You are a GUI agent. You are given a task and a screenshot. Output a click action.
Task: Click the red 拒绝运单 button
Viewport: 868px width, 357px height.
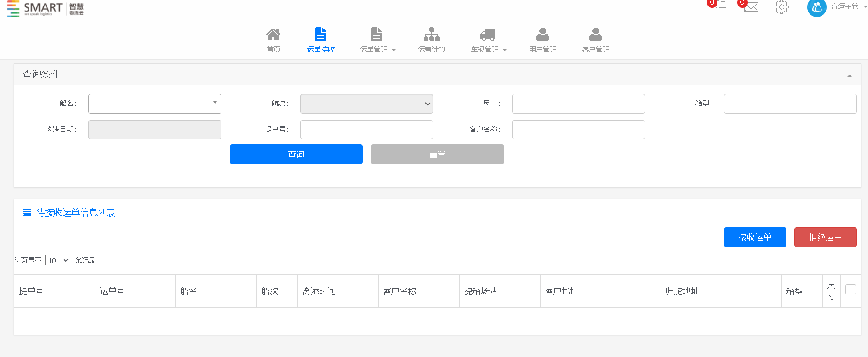click(826, 237)
